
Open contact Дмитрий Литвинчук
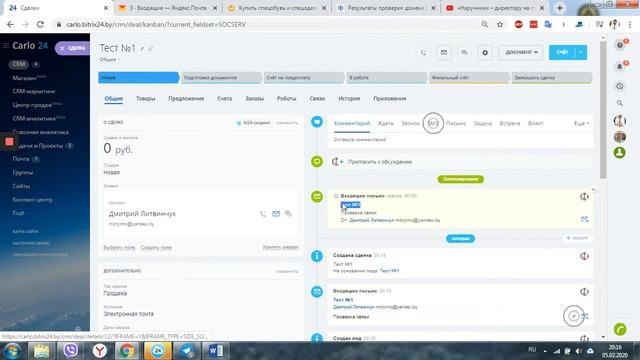coord(142,214)
